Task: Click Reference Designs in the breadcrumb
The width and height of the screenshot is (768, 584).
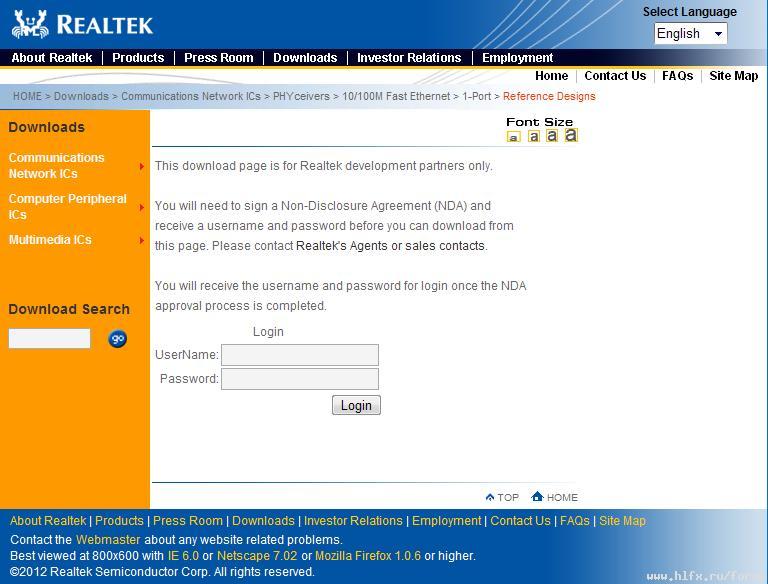Action: tap(549, 96)
